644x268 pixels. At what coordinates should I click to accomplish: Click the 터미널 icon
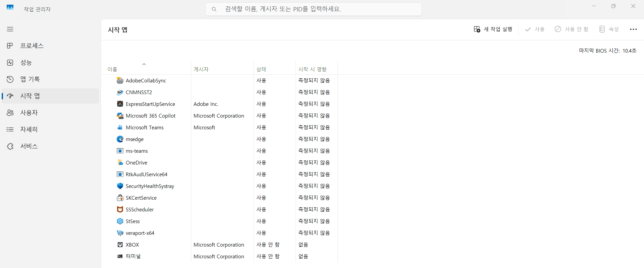(x=120, y=256)
